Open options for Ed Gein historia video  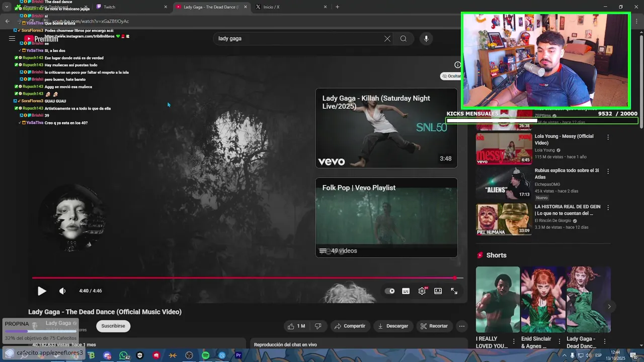[x=608, y=208]
